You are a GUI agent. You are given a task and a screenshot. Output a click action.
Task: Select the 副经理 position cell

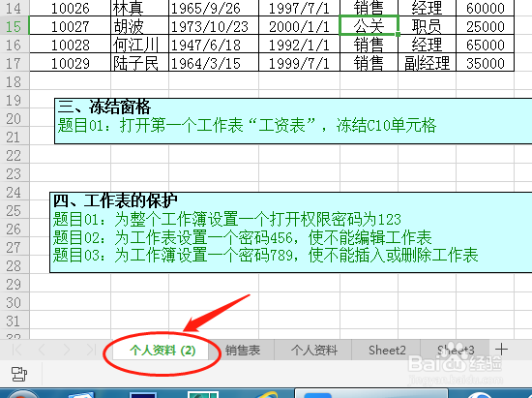(x=427, y=63)
